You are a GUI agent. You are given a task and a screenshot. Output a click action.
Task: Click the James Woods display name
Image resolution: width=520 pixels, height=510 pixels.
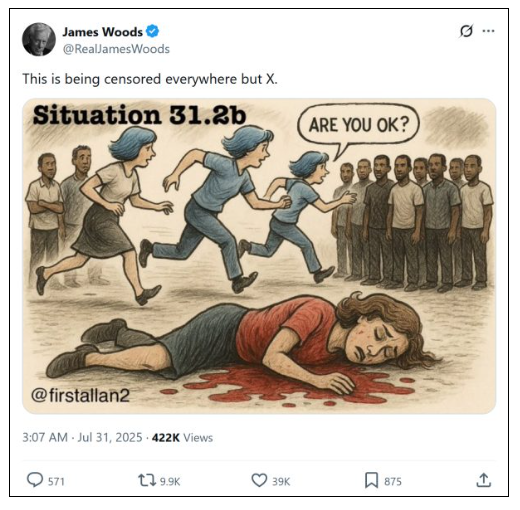tap(103, 32)
